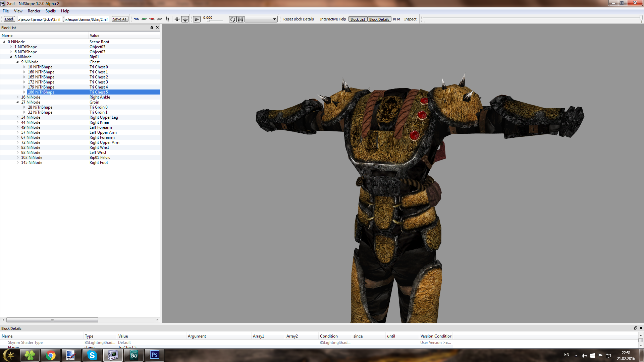This screenshot has height=362, width=644.
Task: Click the save file path field
Action: pos(87,19)
